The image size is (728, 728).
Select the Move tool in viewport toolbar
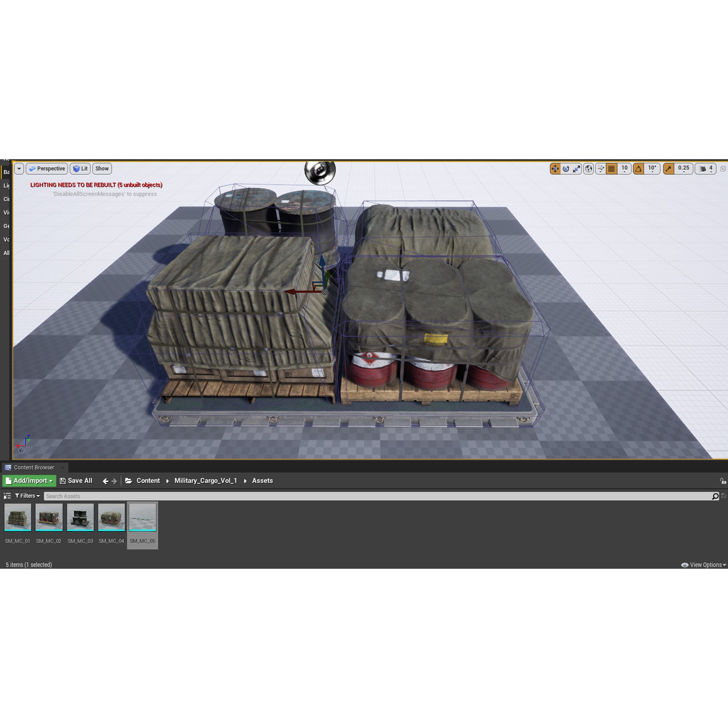(555, 169)
